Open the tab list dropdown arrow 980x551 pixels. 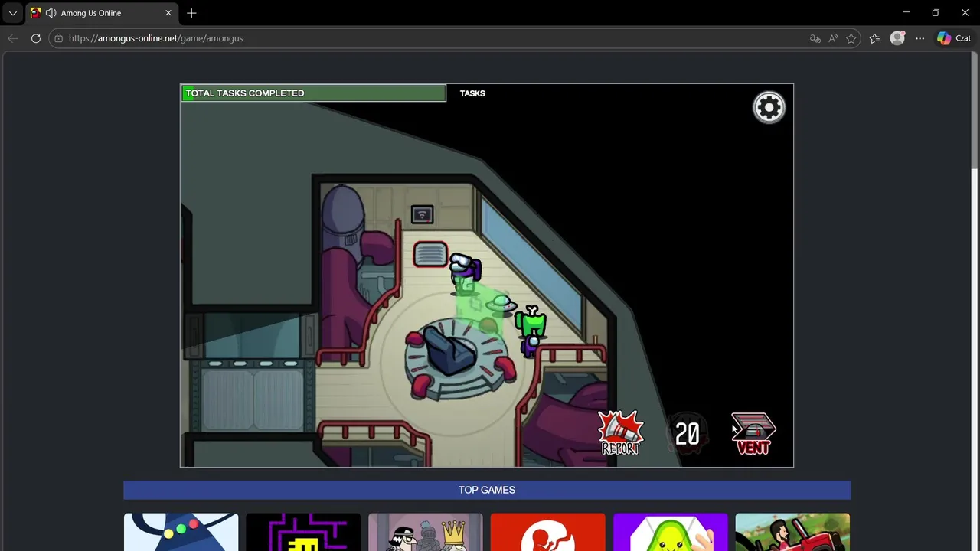12,13
